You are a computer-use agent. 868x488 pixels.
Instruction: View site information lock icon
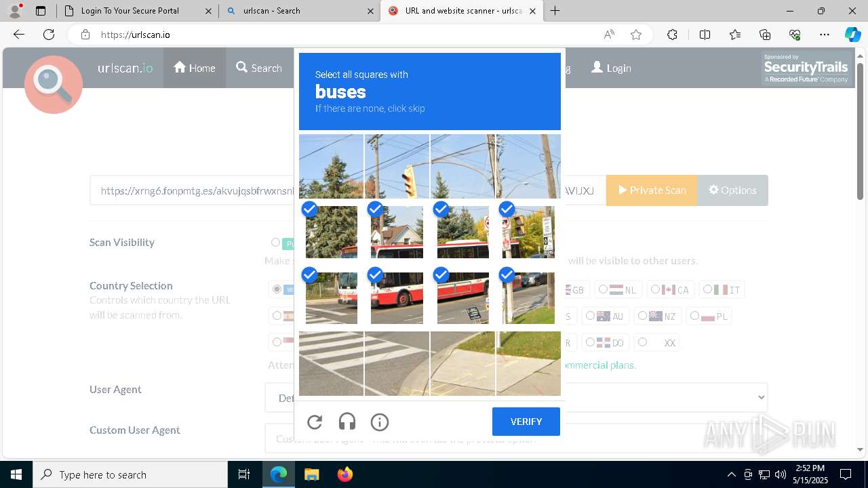85,35
